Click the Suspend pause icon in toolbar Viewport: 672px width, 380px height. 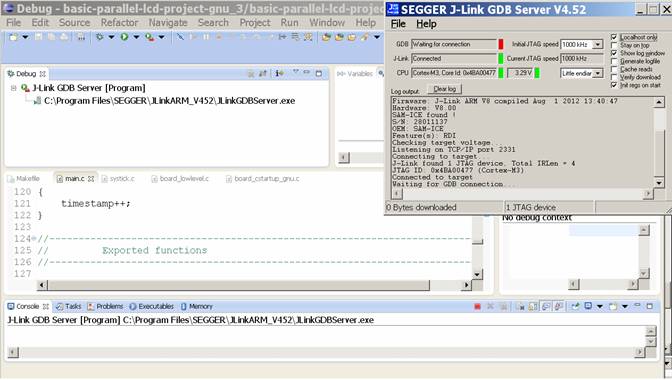[x=206, y=37]
